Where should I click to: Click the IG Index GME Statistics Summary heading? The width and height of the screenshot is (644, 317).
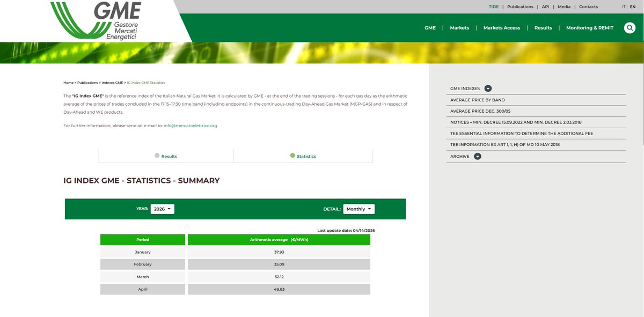tap(142, 181)
